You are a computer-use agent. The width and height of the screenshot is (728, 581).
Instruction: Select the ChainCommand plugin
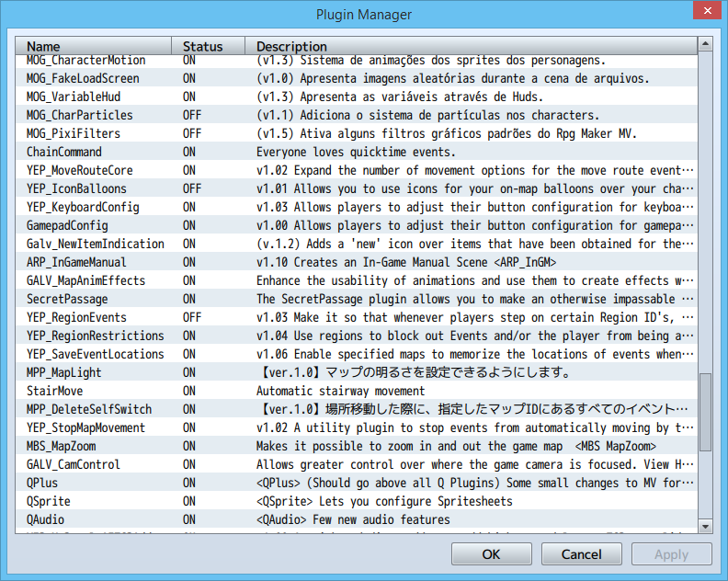pos(356,152)
